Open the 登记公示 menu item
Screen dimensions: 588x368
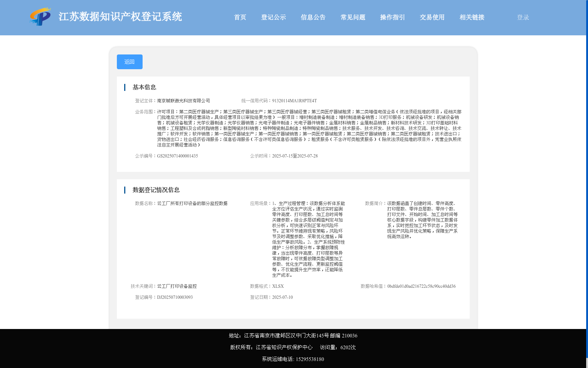point(273,17)
